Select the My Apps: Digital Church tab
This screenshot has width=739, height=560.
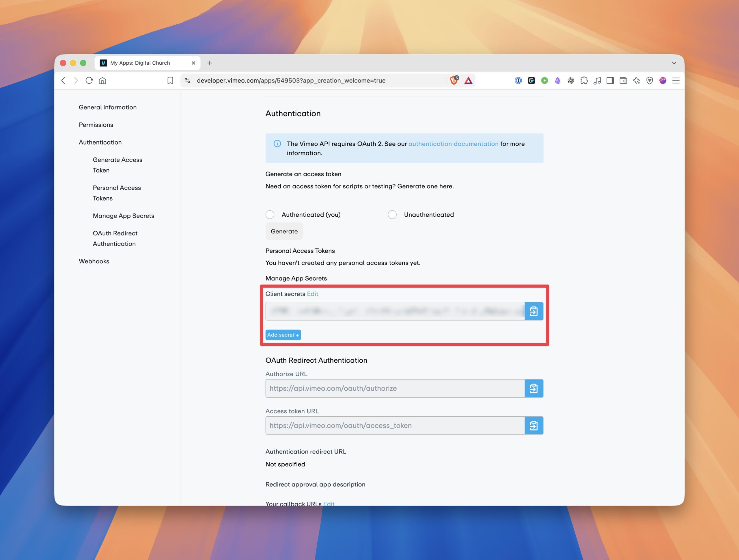click(147, 63)
